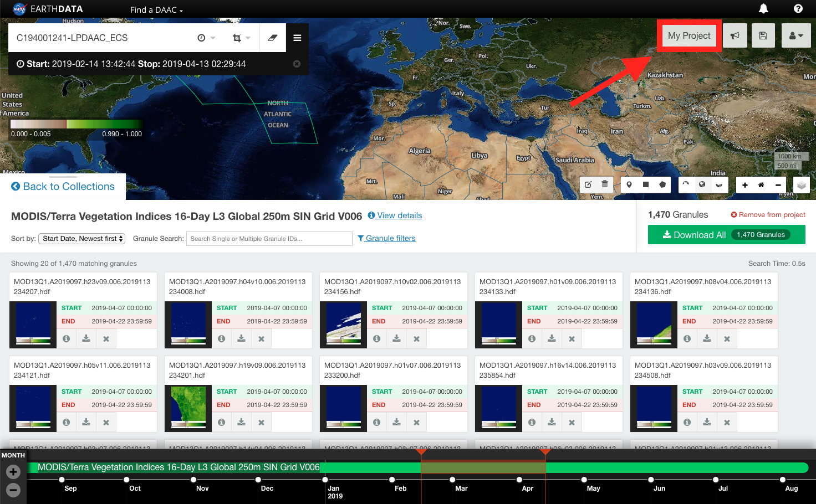Click the right temporal range marker

point(545,452)
